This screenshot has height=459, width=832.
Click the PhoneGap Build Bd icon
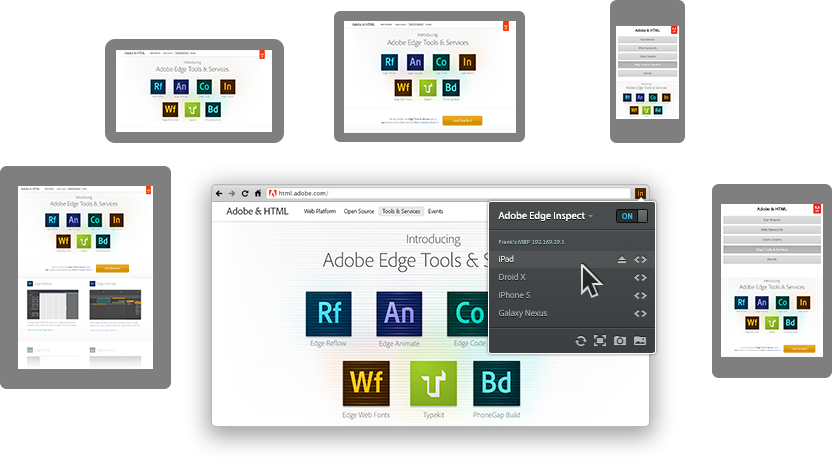(497, 383)
